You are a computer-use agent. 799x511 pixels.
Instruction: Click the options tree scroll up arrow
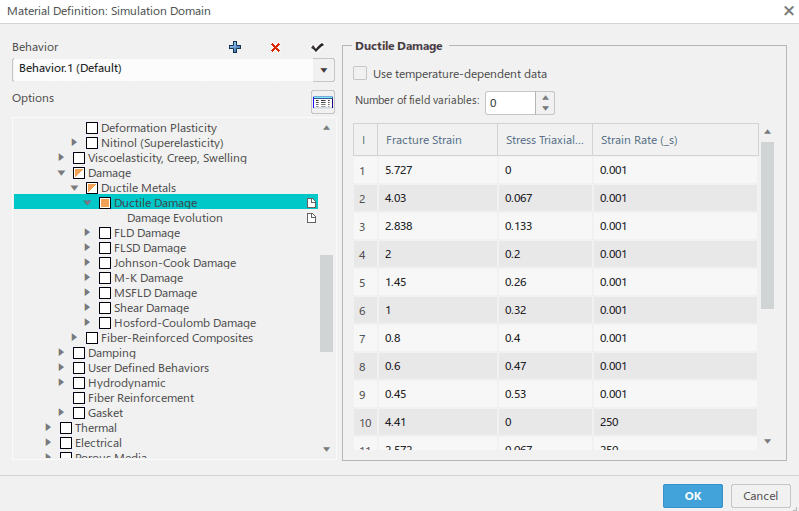[x=327, y=128]
